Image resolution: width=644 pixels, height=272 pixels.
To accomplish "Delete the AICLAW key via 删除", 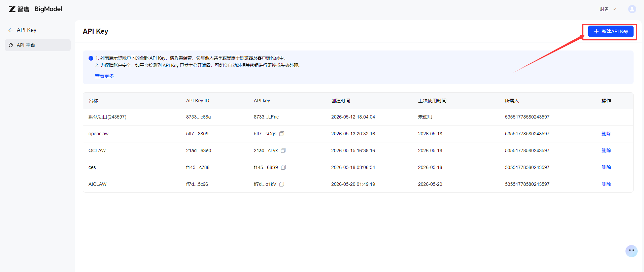I will coord(606,184).
